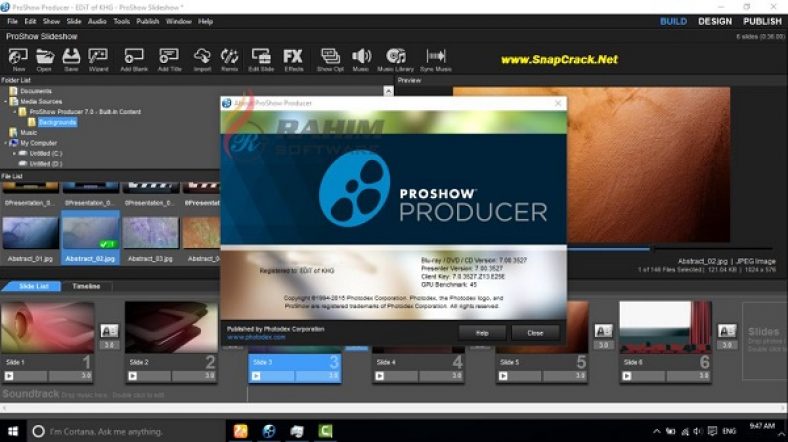This screenshot has height=442, width=788.
Task: Select the Abstract_03.jpg thumbnail
Action: pos(150,234)
